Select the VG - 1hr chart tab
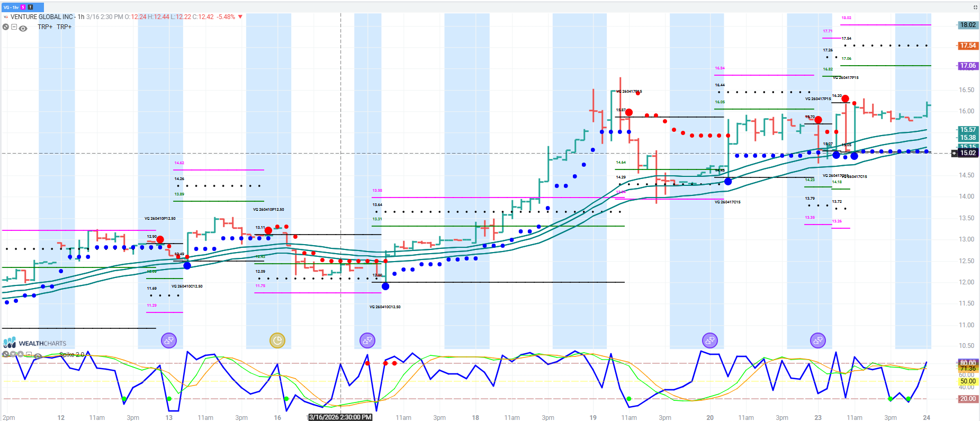This screenshot has width=980, height=421. tap(11, 7)
